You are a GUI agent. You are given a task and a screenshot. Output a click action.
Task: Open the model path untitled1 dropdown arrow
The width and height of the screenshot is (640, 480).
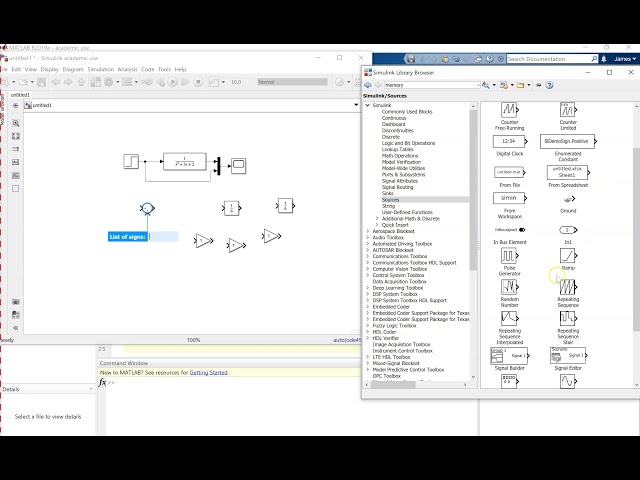tap(356, 105)
